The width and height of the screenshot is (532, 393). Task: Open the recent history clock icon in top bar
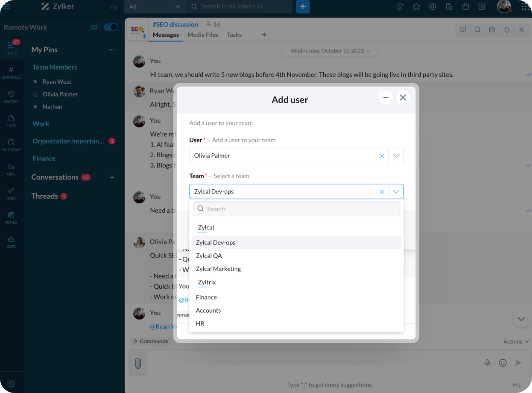400,6
